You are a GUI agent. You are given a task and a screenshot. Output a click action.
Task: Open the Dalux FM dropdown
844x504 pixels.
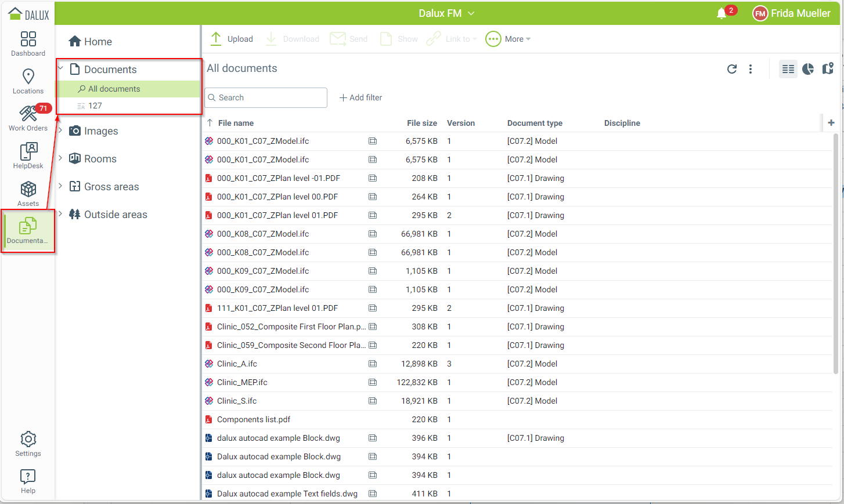point(446,13)
